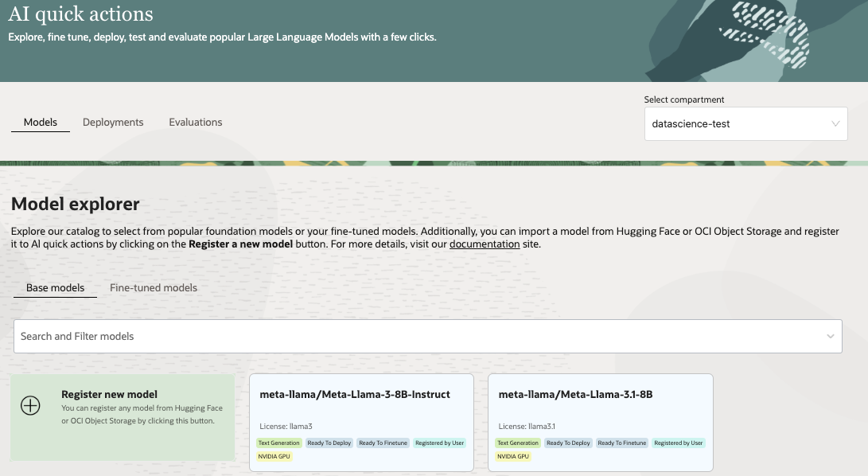Screen dimensions: 868x476
Task: Click Registered by User tag on Meta-Llama-3-8B-Instruct
Action: [439, 443]
